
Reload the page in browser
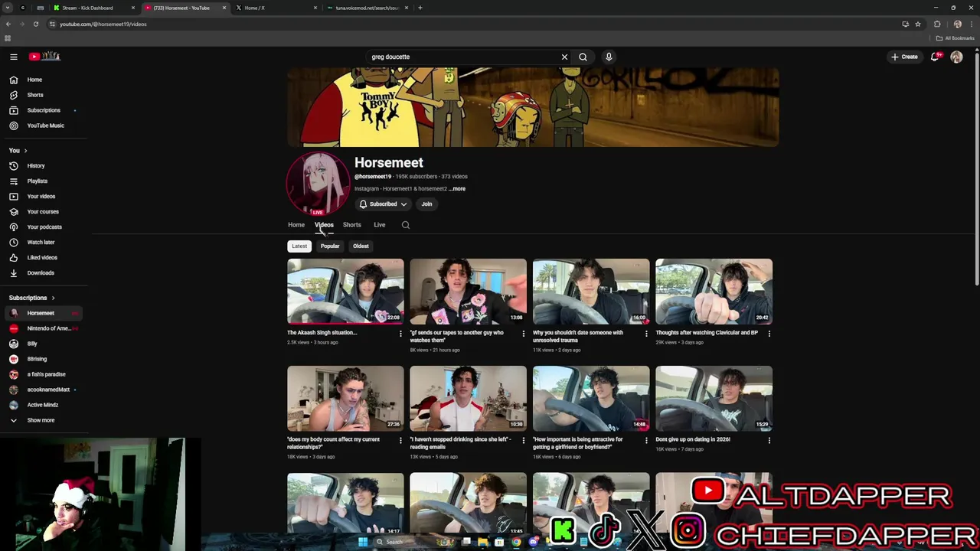click(35, 24)
